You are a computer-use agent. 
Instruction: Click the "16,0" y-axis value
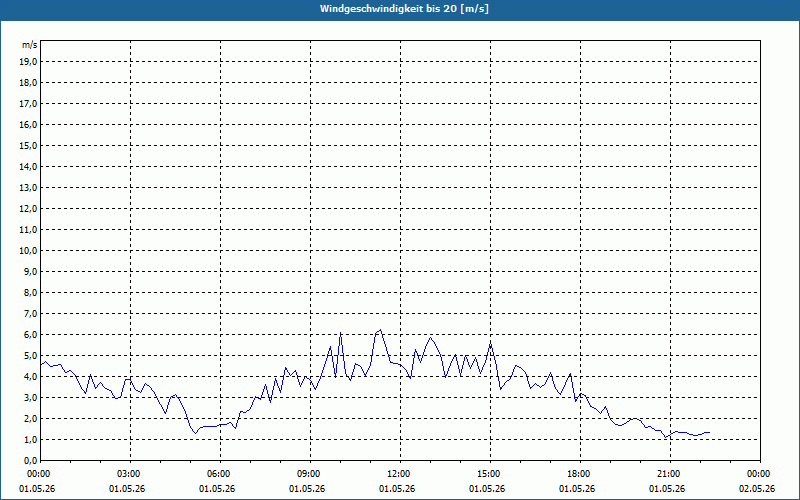point(28,124)
